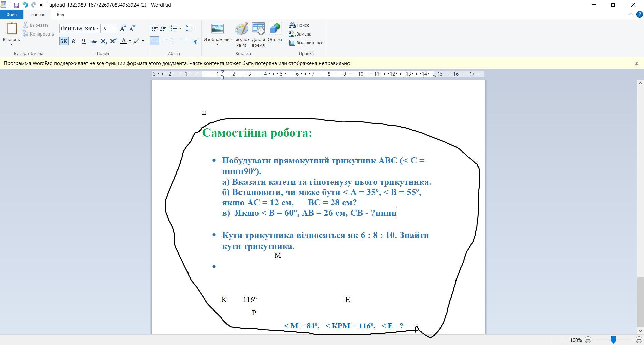This screenshot has height=345, width=644.
Task: Expand the Вставить paste options arrow
Action: (x=11, y=44)
